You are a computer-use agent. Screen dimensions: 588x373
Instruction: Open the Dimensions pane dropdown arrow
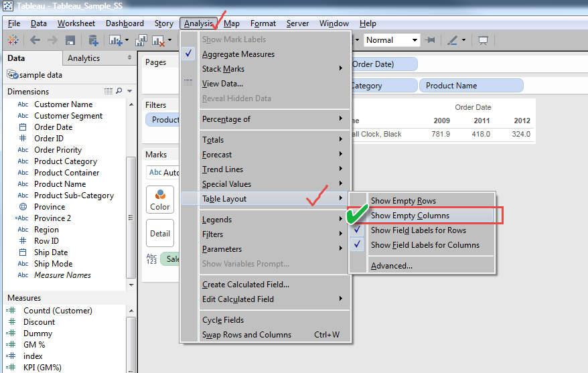[130, 91]
